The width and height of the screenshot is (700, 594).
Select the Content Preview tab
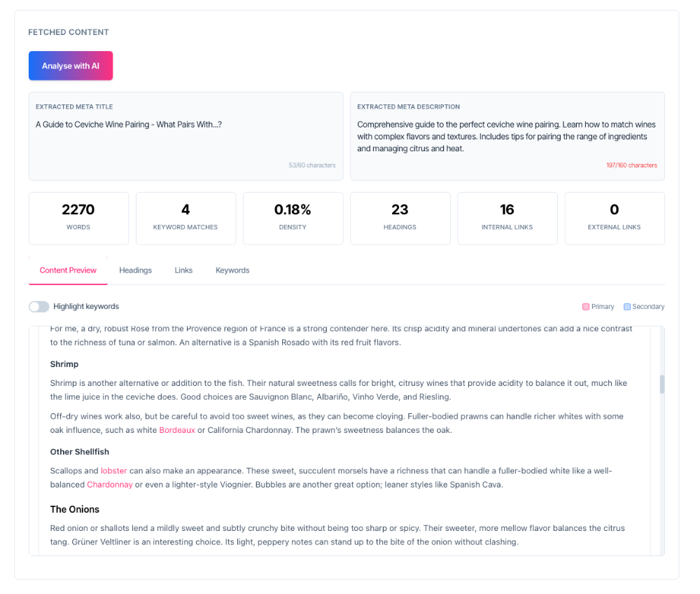pyautogui.click(x=68, y=270)
